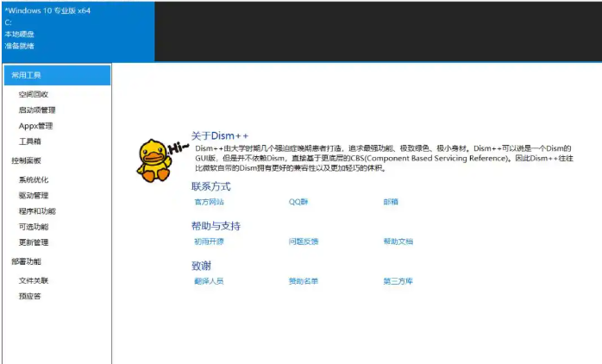Go to 启动项管理 page

coord(37,110)
